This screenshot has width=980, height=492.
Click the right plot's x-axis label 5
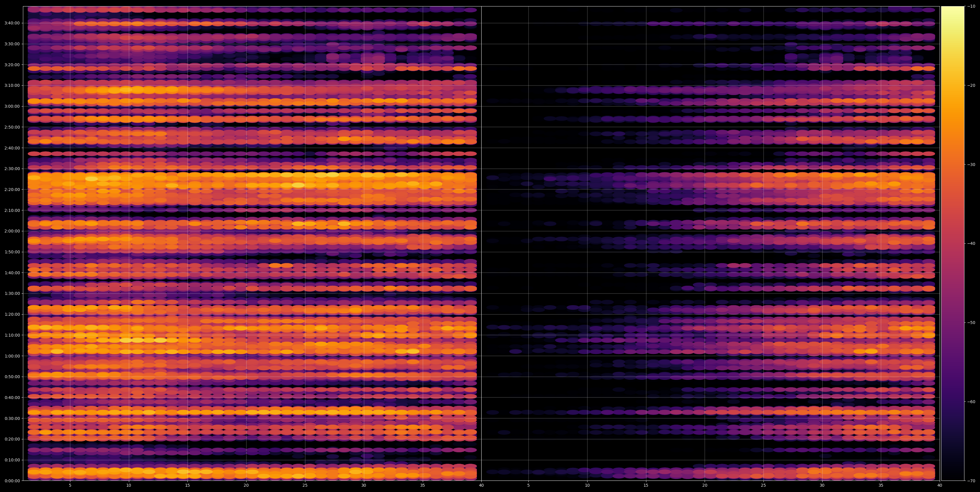click(x=528, y=486)
